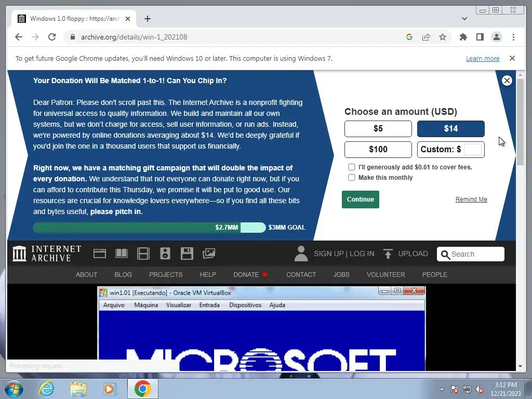Open the Images icon
The image size is (532, 399).
[x=209, y=254]
